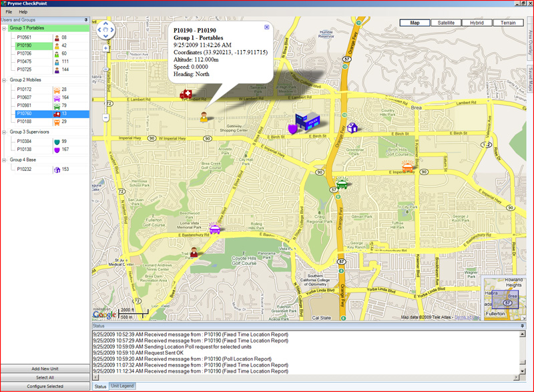Collapse the Group 2 Mobiles tree node
Screen dimensions: 534x392
click(x=5, y=80)
